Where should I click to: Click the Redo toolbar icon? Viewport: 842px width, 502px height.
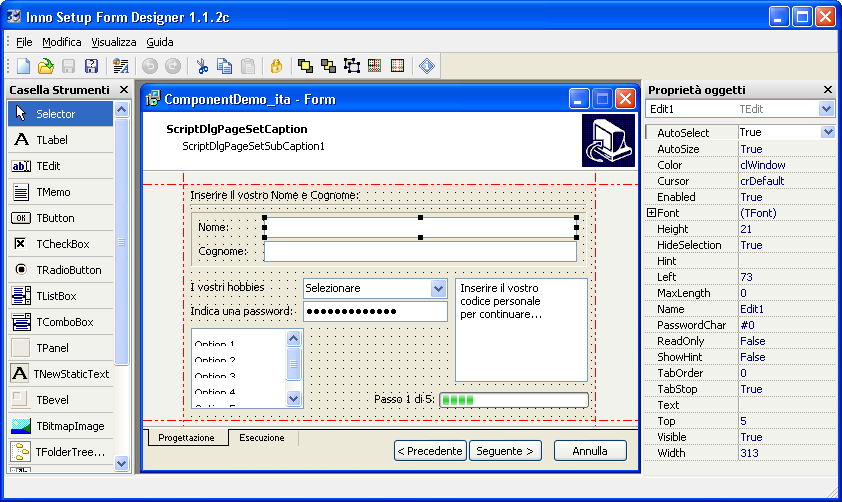(172, 66)
